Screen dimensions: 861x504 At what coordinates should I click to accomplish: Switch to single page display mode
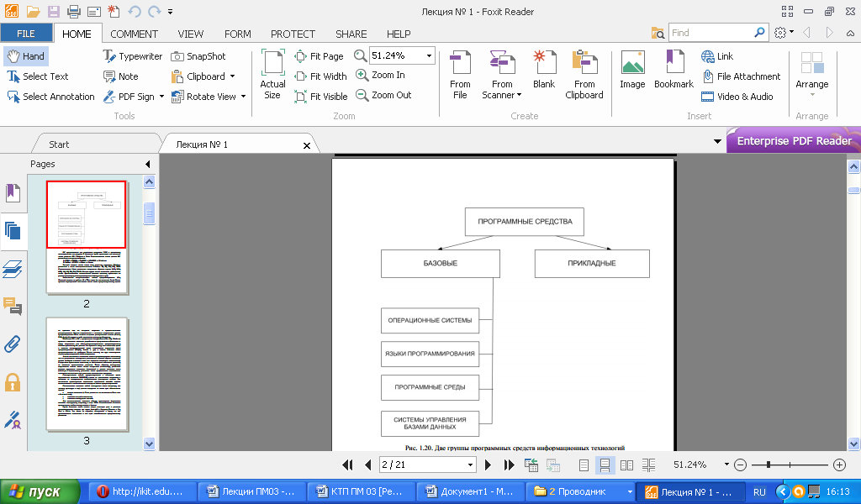click(x=584, y=465)
